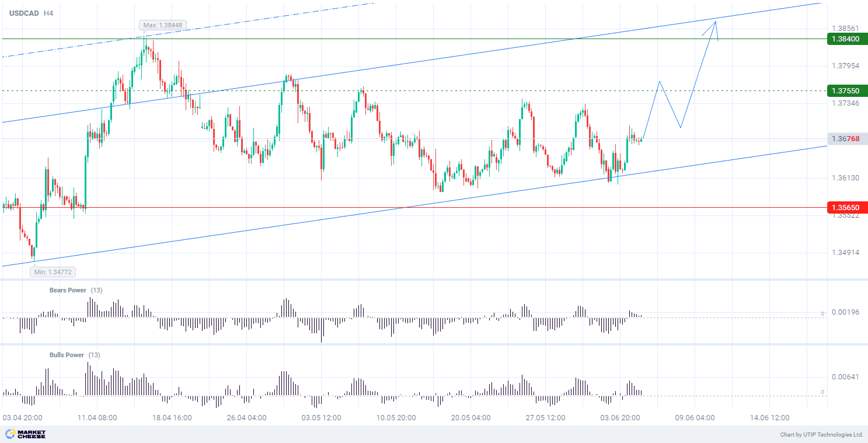Image resolution: width=868 pixels, height=443 pixels.
Task: Click the 03.05 12:00 time label
Action: tap(321, 418)
